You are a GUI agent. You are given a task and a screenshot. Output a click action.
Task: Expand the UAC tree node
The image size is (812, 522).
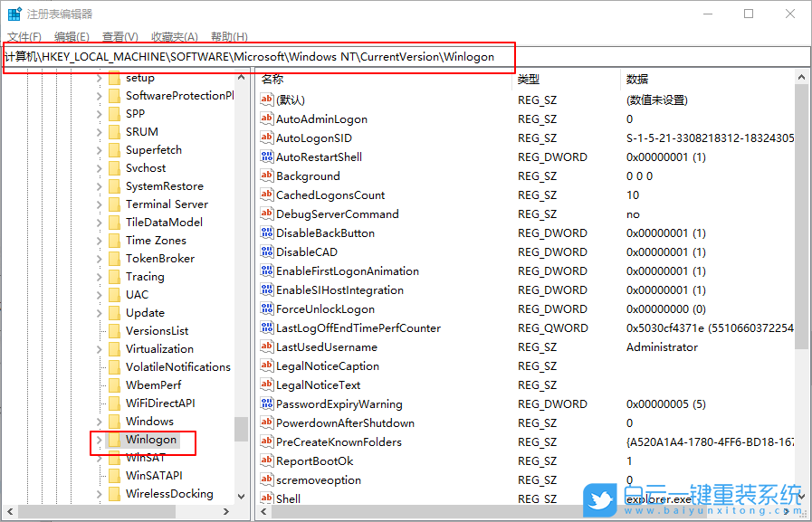click(100, 294)
